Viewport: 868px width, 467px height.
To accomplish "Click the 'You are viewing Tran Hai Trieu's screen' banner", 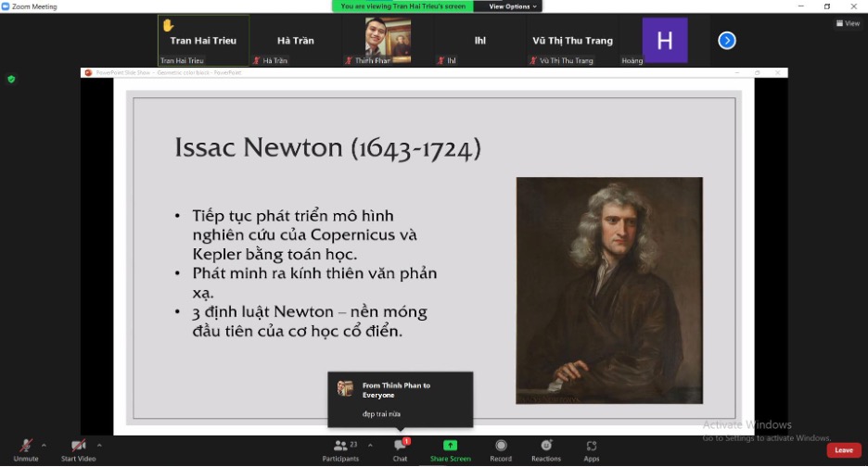I will [403, 6].
